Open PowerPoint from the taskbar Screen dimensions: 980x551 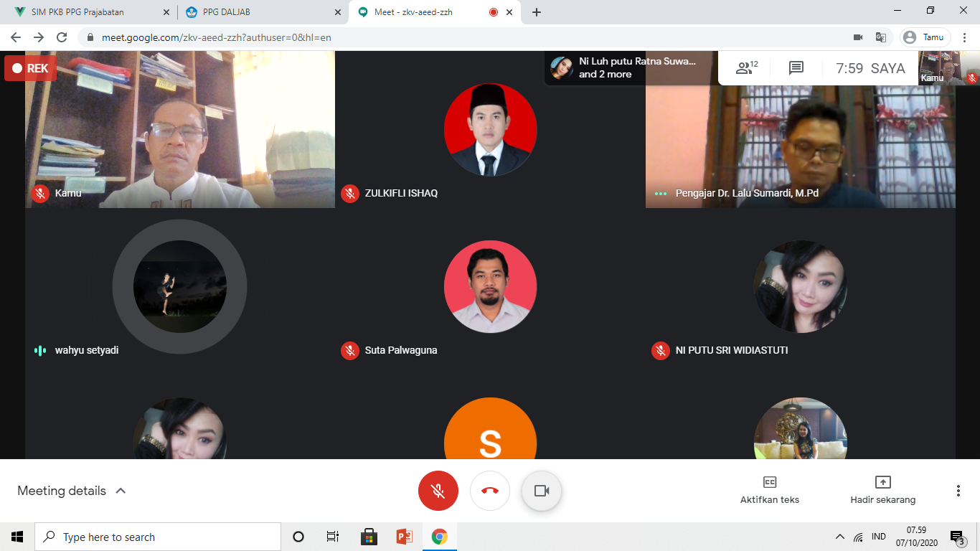pos(404,537)
